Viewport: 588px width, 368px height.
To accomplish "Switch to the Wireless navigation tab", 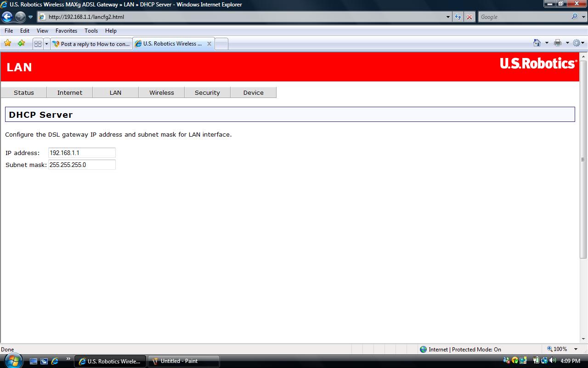I will pyautogui.click(x=161, y=92).
